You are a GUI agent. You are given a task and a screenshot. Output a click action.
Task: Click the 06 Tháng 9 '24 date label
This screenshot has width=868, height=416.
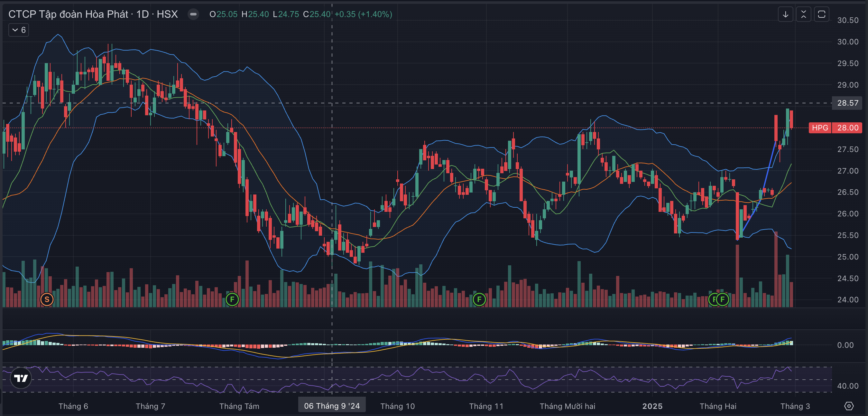[332, 406]
